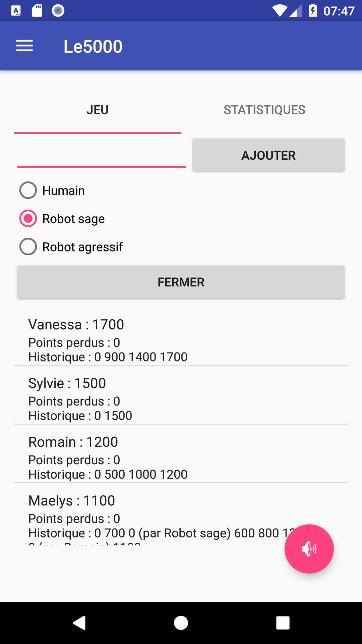Select Sylvie's 1500 score entry
Image resolution: width=362 pixels, height=644 pixels.
[x=181, y=395]
